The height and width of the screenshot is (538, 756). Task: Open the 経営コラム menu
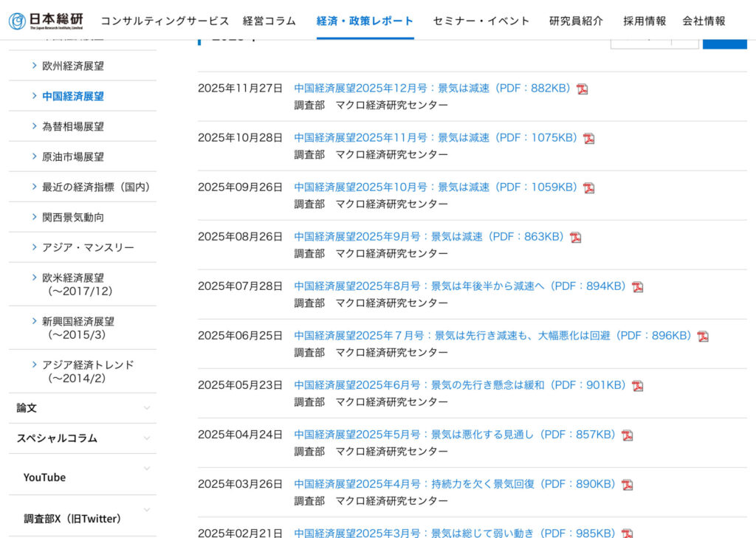269,21
